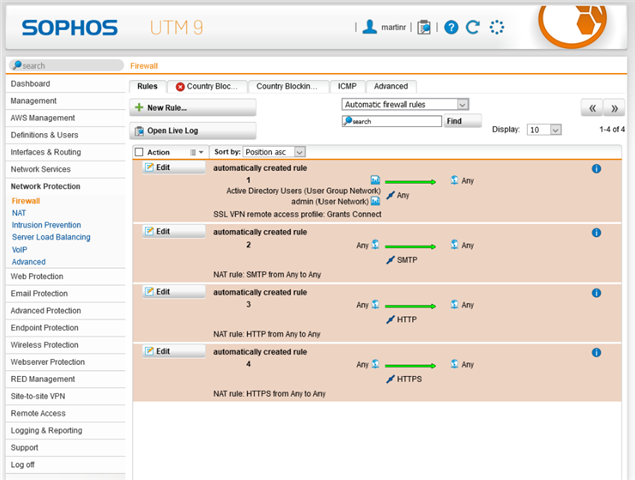The height and width of the screenshot is (480, 635).
Task: Click info icon for rule 3 HTTP
Action: tap(596, 293)
